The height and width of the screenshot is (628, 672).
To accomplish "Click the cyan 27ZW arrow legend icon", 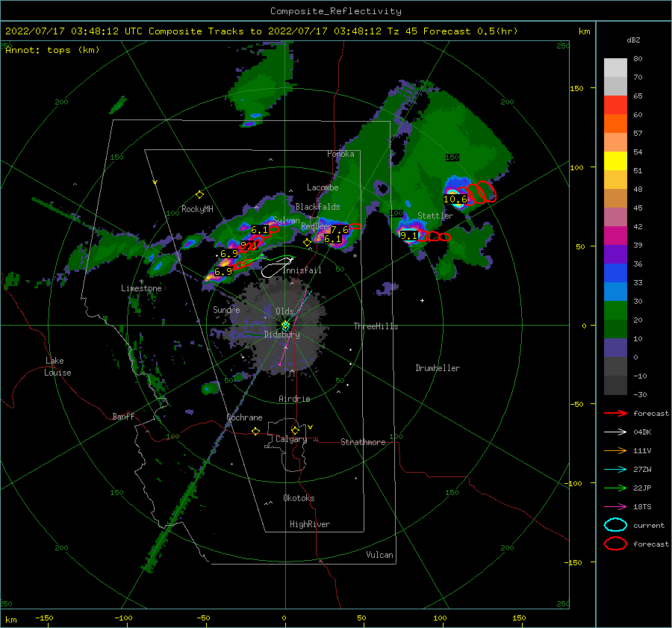I will (x=615, y=470).
